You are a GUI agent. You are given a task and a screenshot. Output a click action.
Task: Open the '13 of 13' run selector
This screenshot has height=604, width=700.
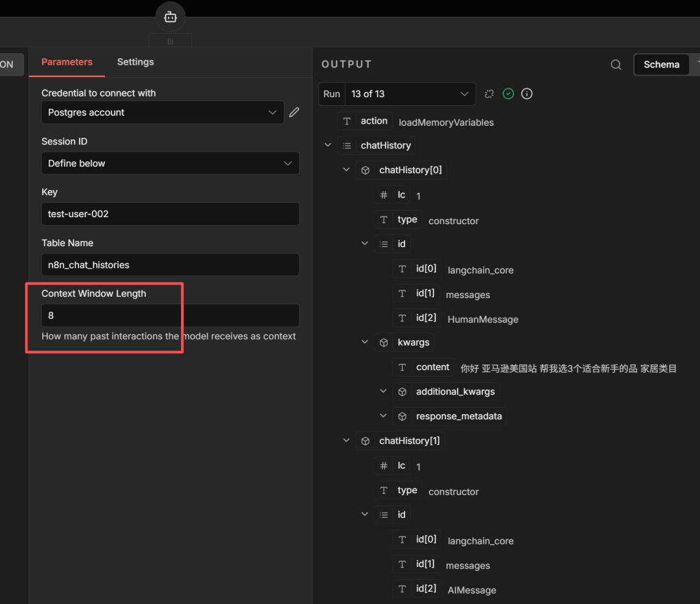tap(410, 93)
